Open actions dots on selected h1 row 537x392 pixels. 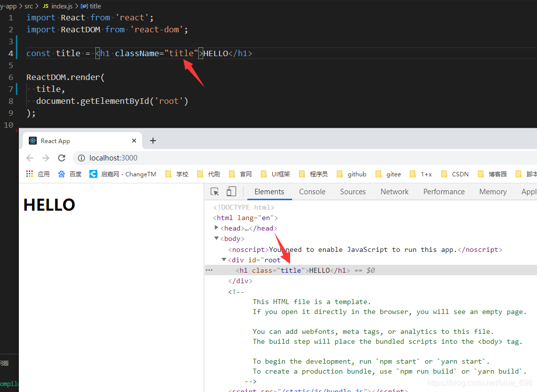pyautogui.click(x=209, y=270)
